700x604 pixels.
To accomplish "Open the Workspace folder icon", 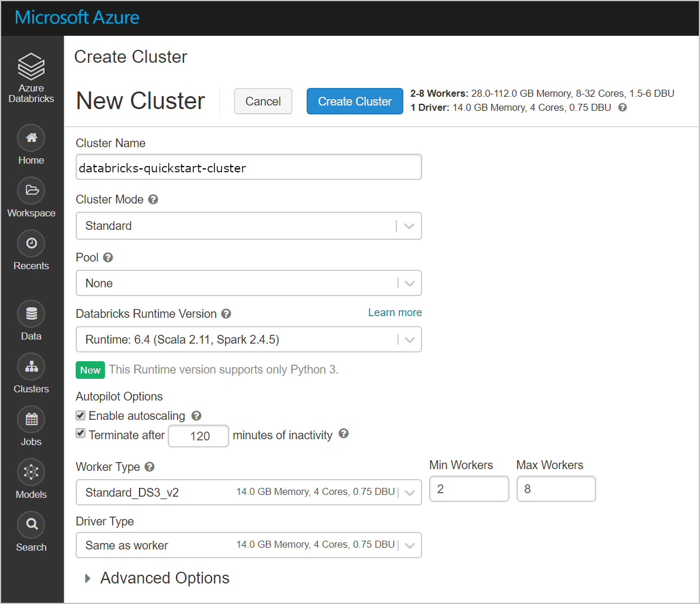I will (31, 191).
